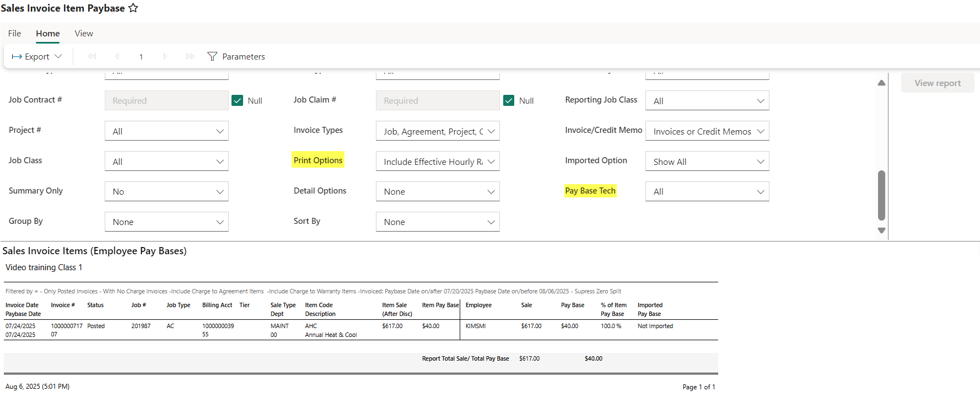Click employee KIMSMI in the report
The height and width of the screenshot is (402, 980).
[x=476, y=326]
